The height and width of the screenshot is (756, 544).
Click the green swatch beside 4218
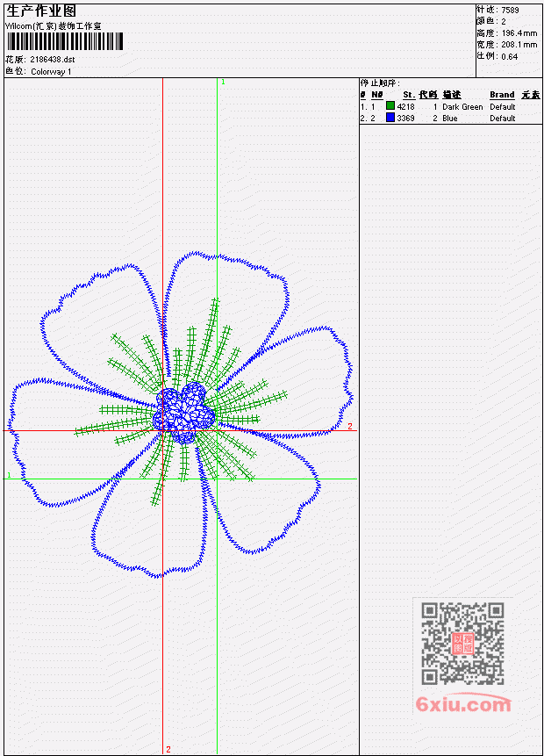pyautogui.click(x=390, y=105)
